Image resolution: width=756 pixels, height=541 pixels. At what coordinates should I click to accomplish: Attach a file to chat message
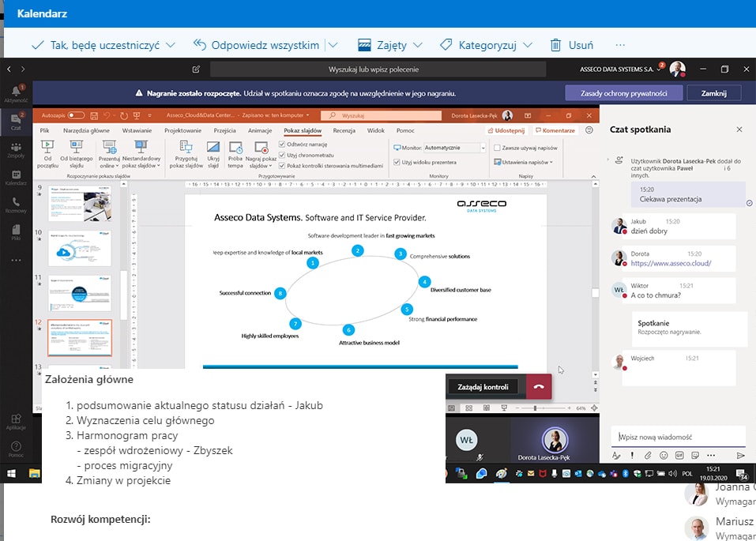tap(648, 455)
